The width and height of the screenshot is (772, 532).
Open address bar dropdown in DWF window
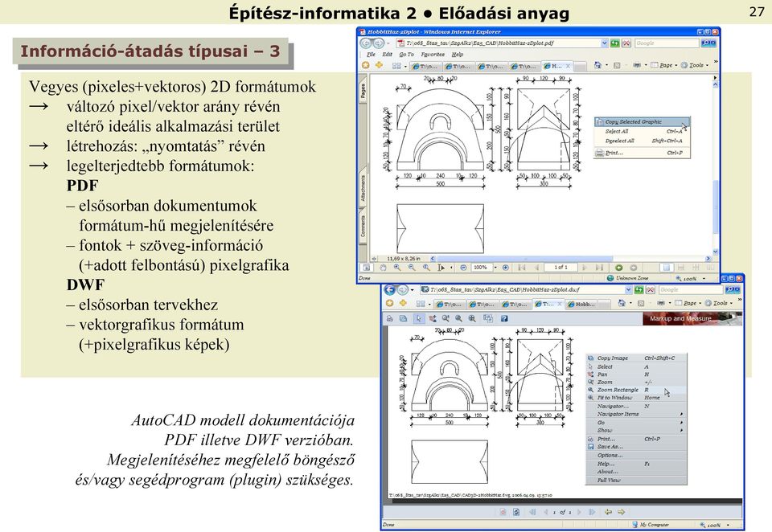click(628, 290)
